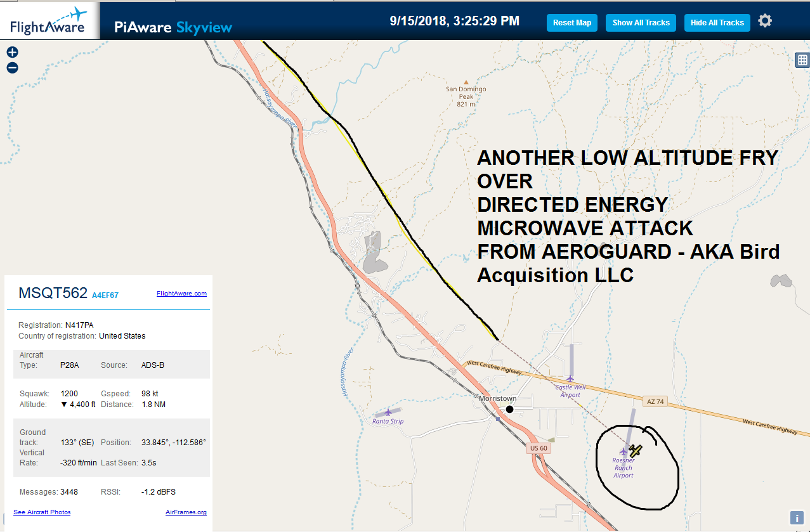The height and width of the screenshot is (532, 810).
Task: Click the zoom in plus icon
Action: click(12, 53)
